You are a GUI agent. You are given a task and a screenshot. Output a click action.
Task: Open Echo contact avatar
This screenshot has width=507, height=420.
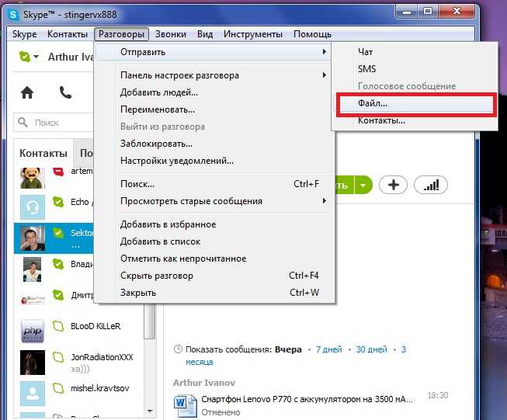[33, 207]
